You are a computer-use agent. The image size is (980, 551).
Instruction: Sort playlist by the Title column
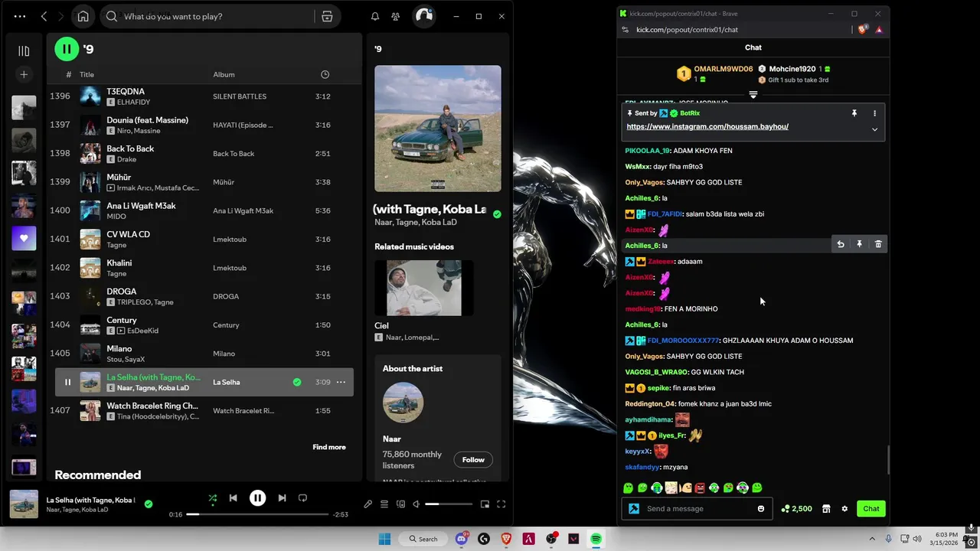point(87,74)
